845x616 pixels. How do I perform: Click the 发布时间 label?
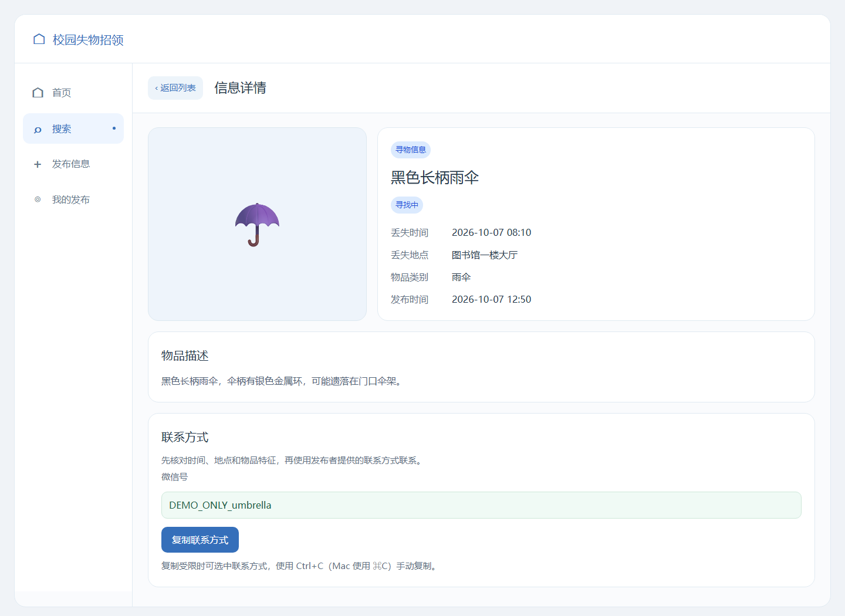pyautogui.click(x=410, y=300)
